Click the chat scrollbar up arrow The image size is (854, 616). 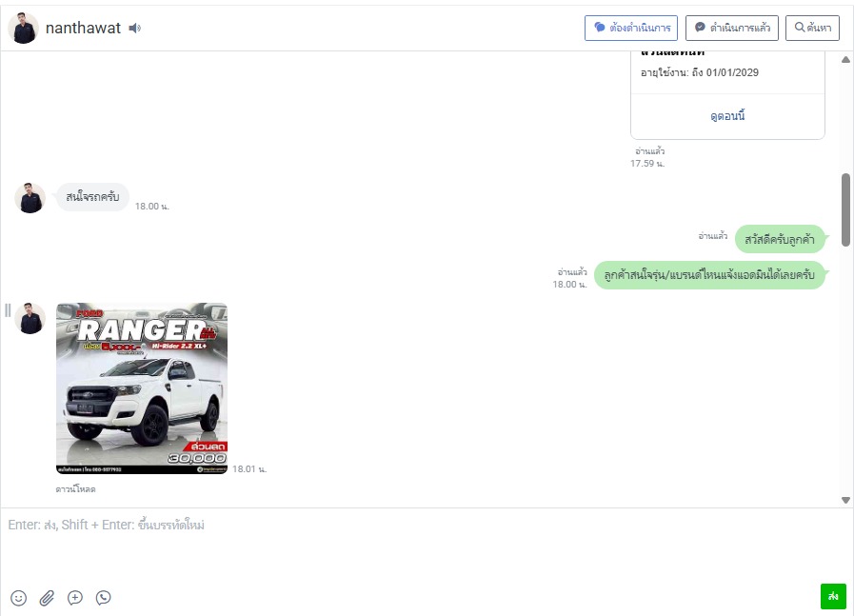point(845,59)
